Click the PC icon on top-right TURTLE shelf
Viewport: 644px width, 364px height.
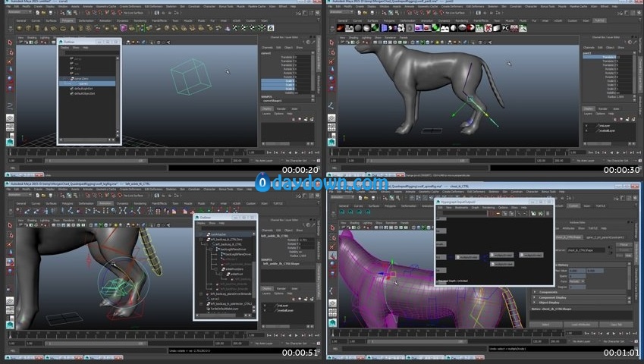[505, 28]
